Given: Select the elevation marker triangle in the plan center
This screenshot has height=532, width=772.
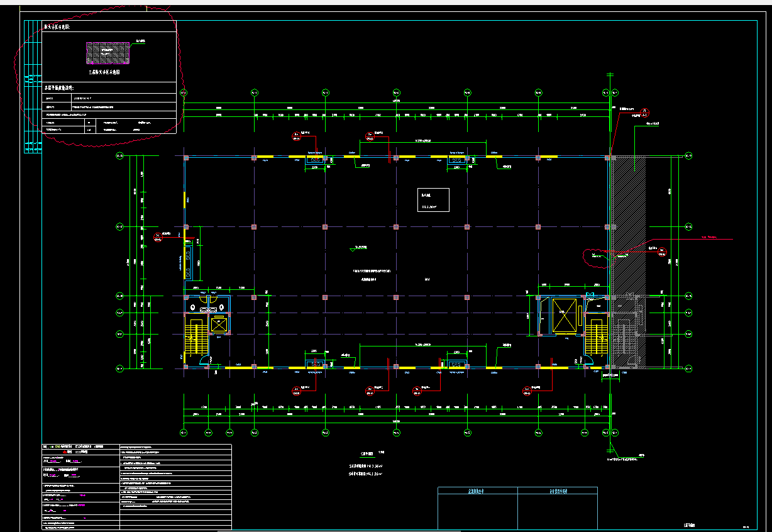Looking at the screenshot, I should [x=352, y=249].
